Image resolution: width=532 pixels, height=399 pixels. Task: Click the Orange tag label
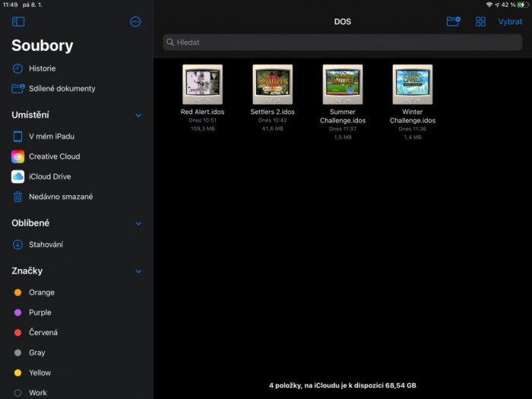[42, 293]
